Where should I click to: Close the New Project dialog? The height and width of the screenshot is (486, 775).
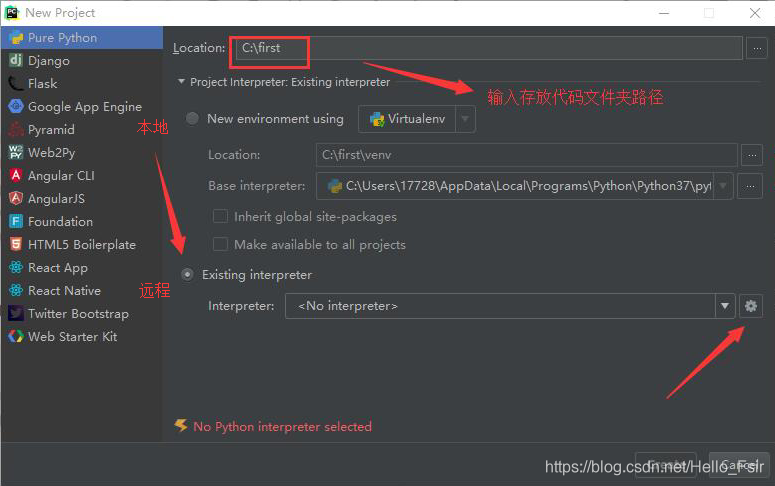point(755,13)
